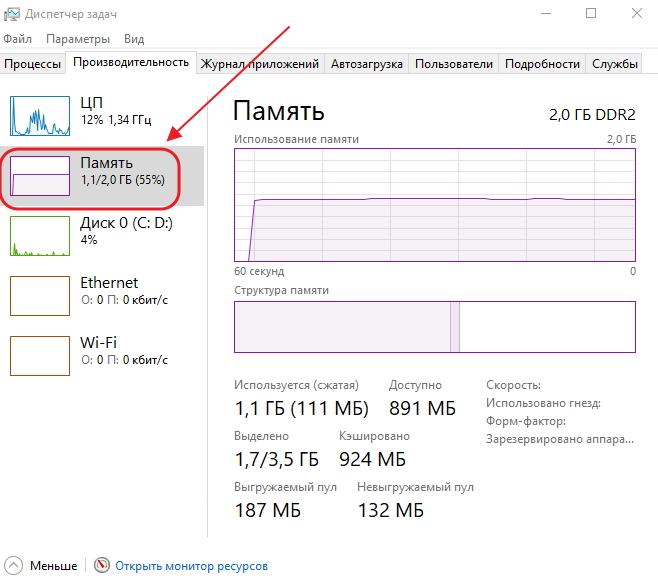Click the memory usage graph
This screenshot has width=658, height=588.
(x=435, y=205)
